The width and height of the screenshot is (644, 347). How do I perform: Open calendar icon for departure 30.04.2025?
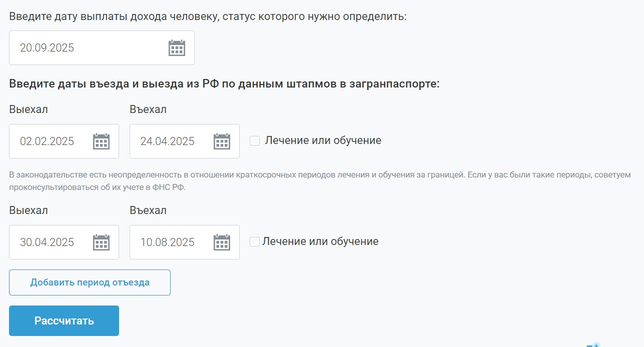pyautogui.click(x=101, y=242)
